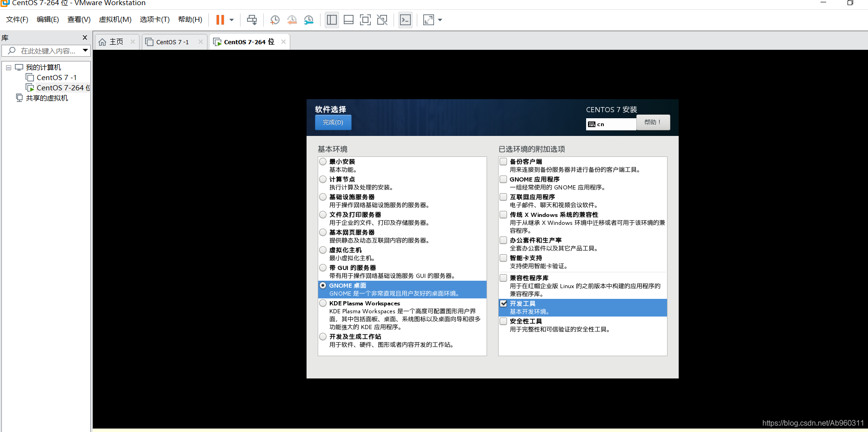The width and height of the screenshot is (868, 432).
Task: Open the power options dropdown arrow beside pause
Action: [232, 20]
